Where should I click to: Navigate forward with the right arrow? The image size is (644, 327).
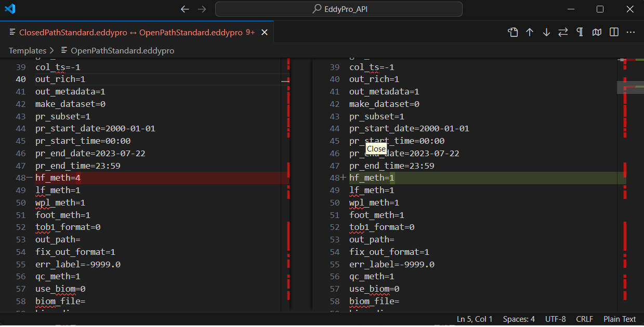click(x=202, y=9)
